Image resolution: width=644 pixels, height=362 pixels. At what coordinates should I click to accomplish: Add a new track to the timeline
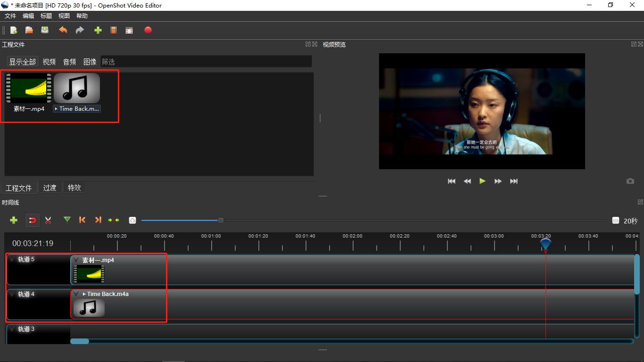coord(14,220)
